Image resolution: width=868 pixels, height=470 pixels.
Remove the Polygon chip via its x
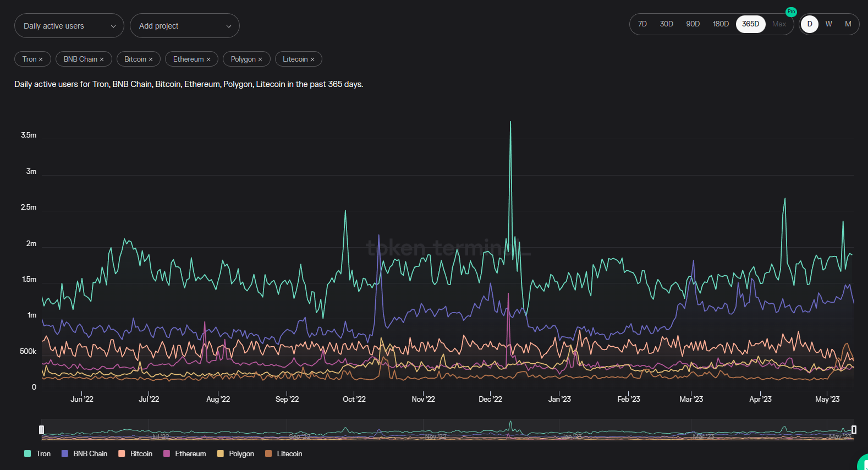[260, 59]
